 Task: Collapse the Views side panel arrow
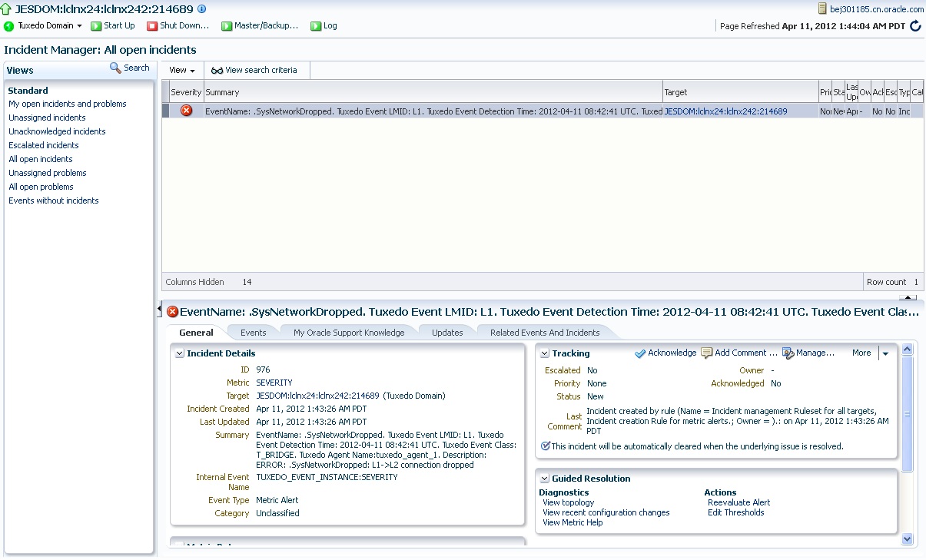159,310
